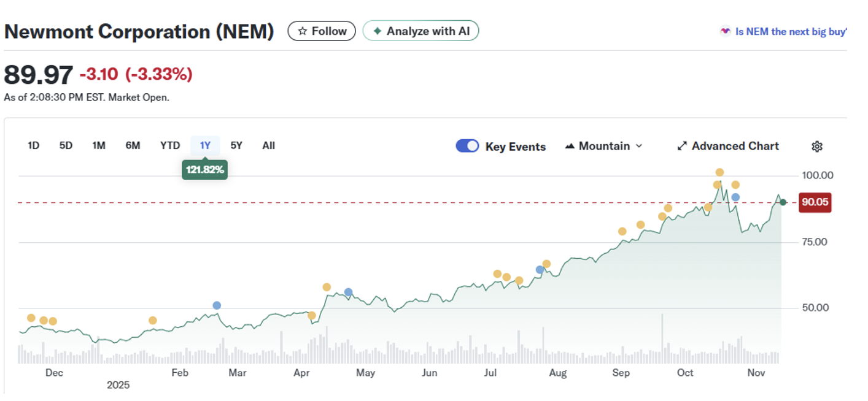Click the topmost yellow marker above 100.00

(x=719, y=172)
